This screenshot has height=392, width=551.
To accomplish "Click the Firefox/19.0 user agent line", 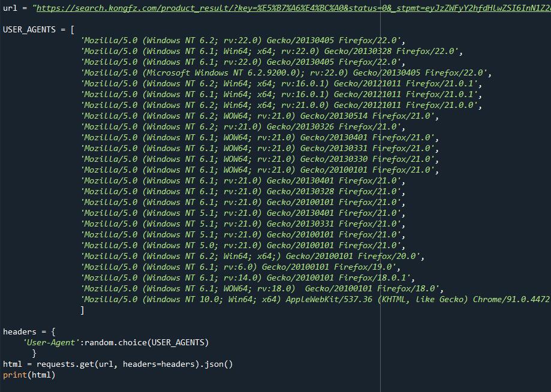I will pos(239,267).
